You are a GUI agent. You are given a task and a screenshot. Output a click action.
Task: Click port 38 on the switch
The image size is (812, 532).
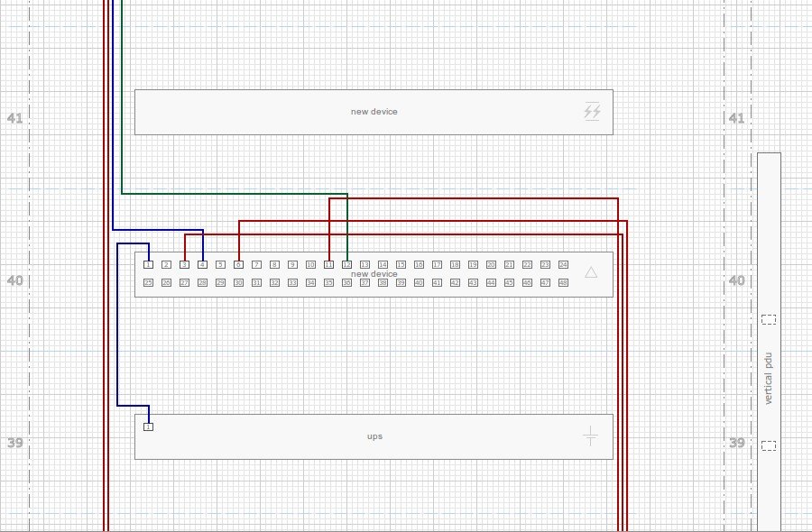(383, 282)
